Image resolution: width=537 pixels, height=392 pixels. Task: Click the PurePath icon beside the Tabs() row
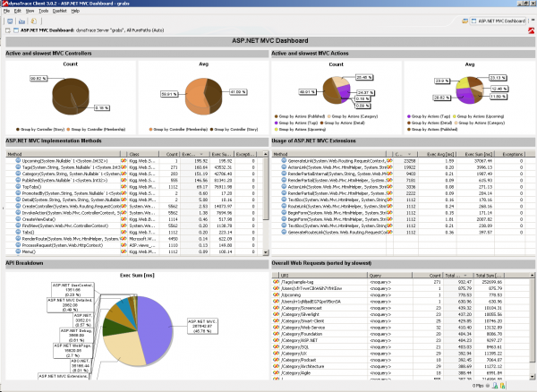point(124,232)
